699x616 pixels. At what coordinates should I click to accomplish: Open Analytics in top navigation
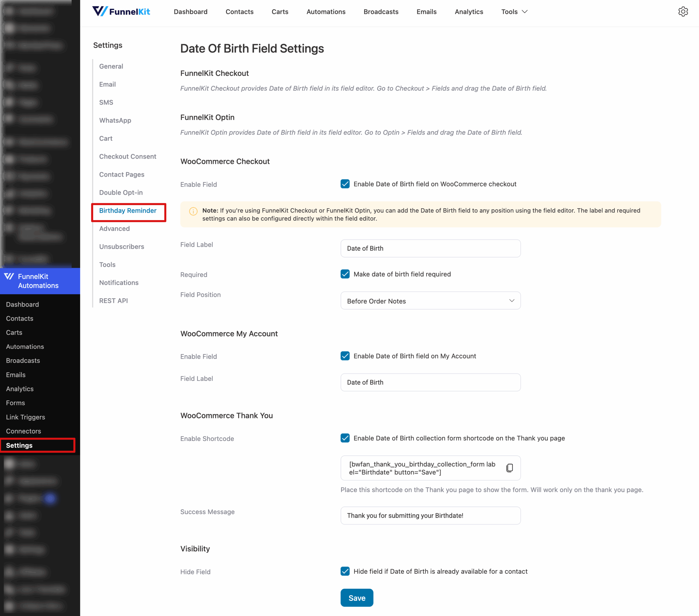[x=469, y=12]
